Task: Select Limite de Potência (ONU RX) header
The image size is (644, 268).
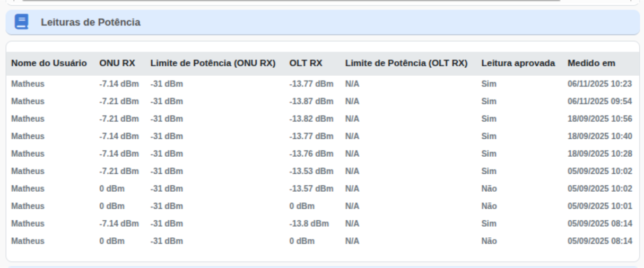Action: 213,63
